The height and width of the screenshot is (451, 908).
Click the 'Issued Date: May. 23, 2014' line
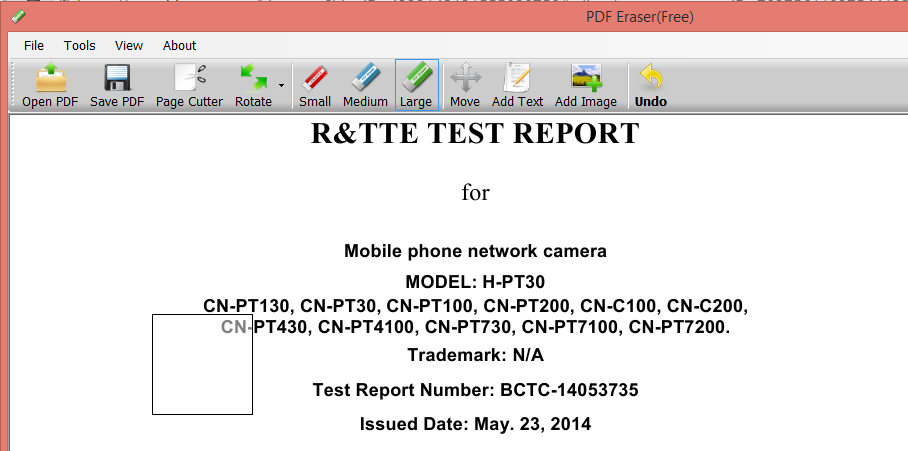click(475, 424)
